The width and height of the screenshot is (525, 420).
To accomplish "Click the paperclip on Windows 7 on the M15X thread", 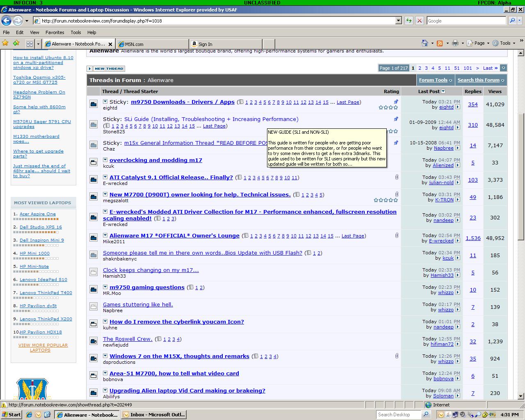I will (397, 356).
